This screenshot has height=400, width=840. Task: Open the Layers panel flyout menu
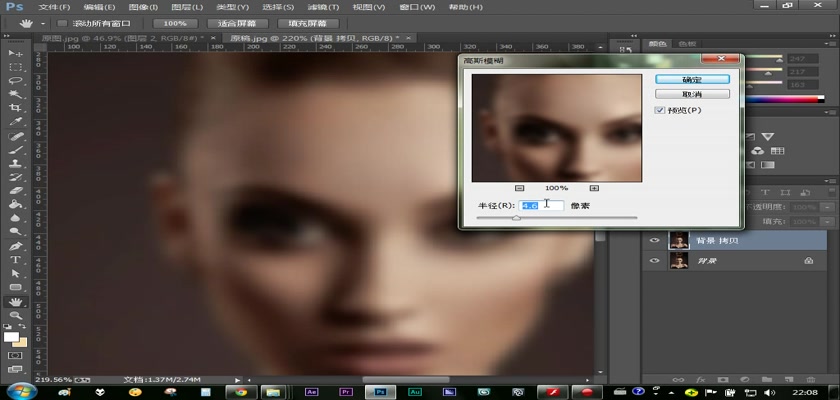pyautogui.click(x=832, y=181)
